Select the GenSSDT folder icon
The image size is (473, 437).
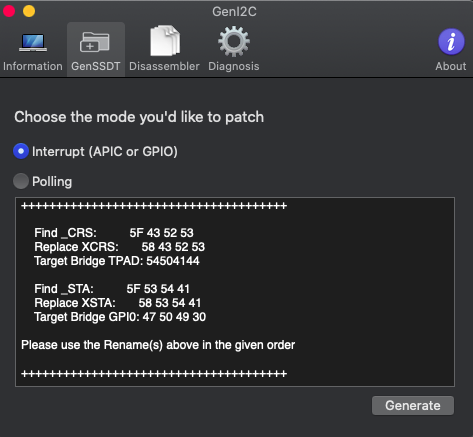coord(95,42)
